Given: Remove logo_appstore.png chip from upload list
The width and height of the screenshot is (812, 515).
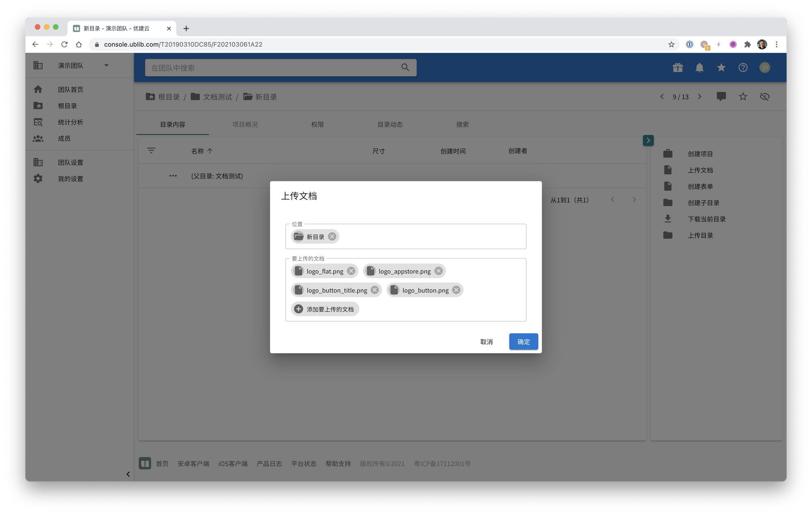Looking at the screenshot, I should click(x=438, y=271).
